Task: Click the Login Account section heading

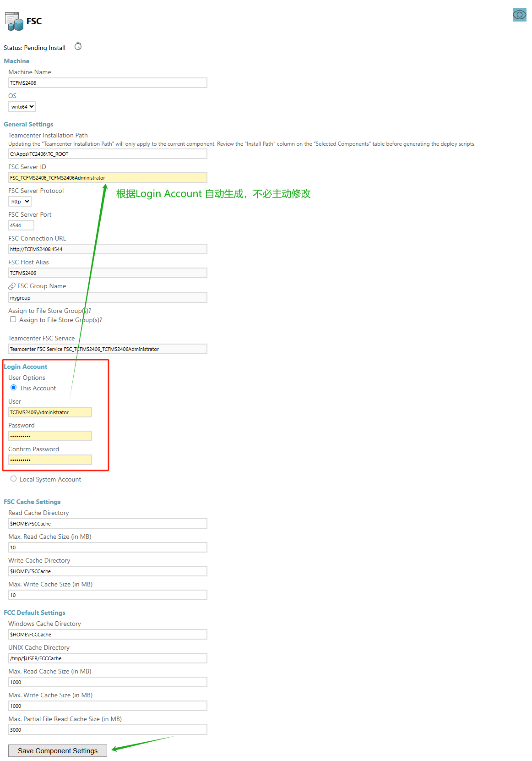Action: coord(26,367)
